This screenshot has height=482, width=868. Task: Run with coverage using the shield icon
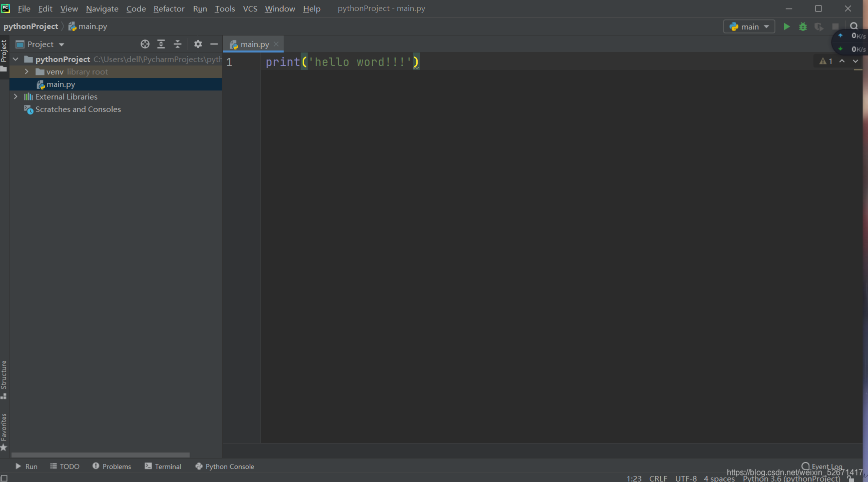pos(819,26)
